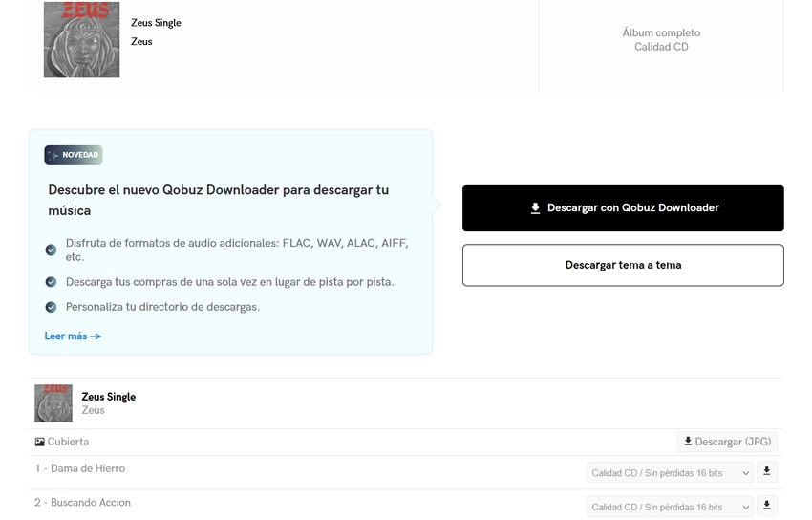
Task: Click 'Disfruta de formatos de audio adicionales' text
Action: coord(237,249)
